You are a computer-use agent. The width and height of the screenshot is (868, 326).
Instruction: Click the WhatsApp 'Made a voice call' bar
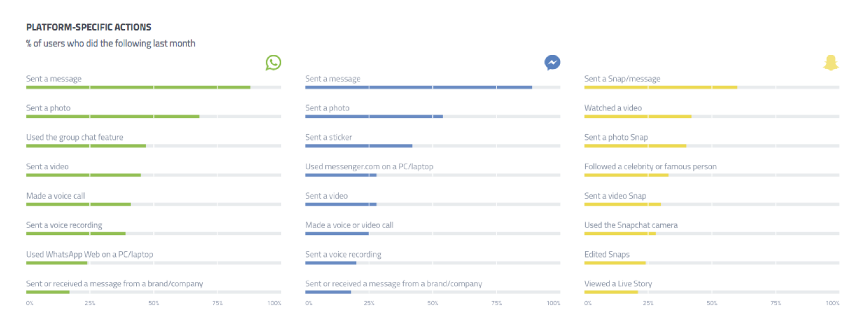pos(79,204)
